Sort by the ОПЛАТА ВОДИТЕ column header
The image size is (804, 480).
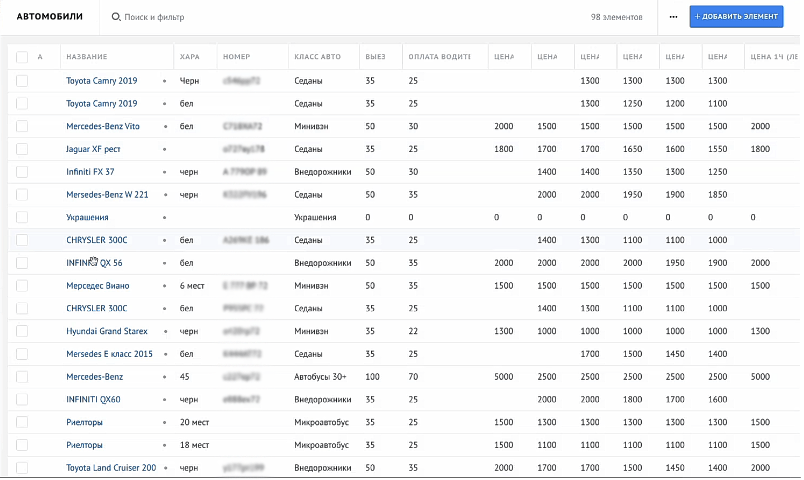439,57
